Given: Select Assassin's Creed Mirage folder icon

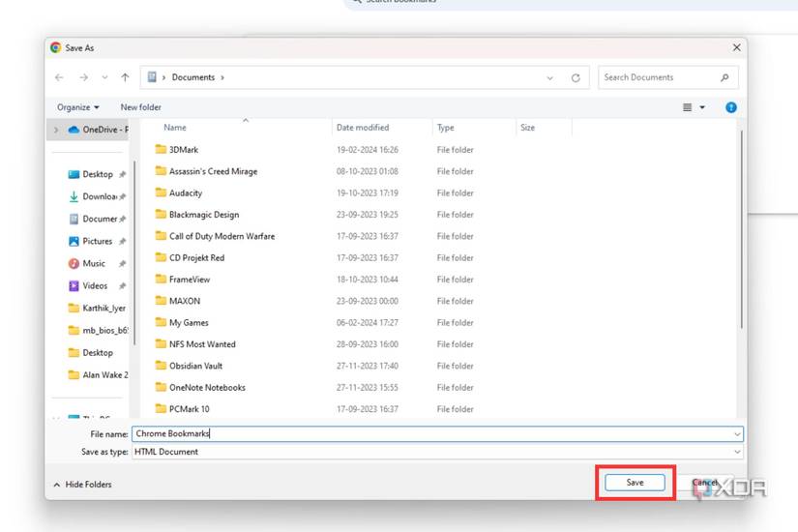Looking at the screenshot, I should (x=161, y=171).
